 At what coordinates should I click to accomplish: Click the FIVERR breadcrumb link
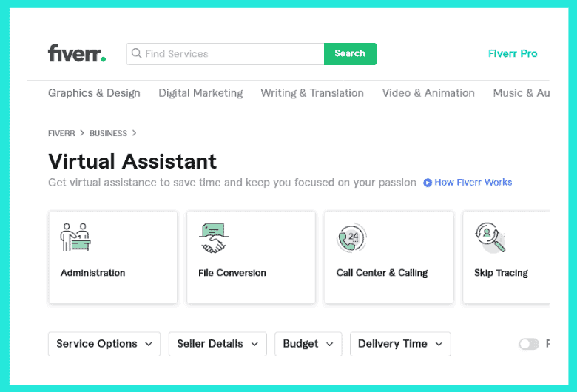(61, 133)
